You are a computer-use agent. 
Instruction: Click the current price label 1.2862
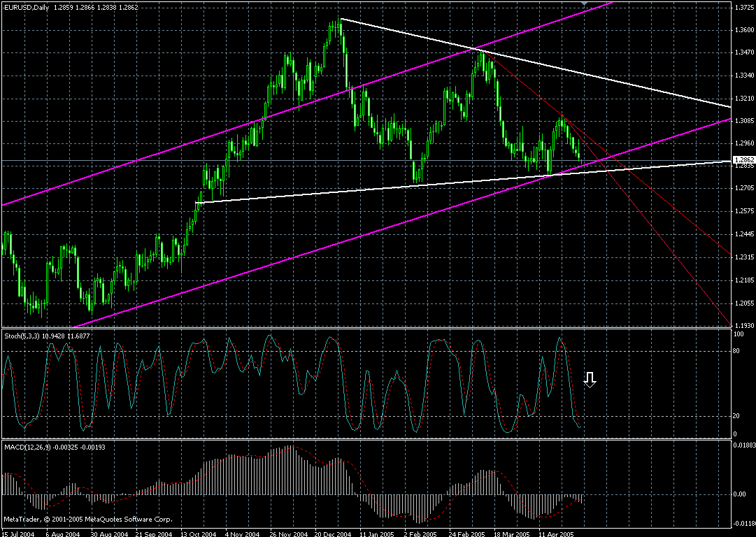click(x=743, y=159)
